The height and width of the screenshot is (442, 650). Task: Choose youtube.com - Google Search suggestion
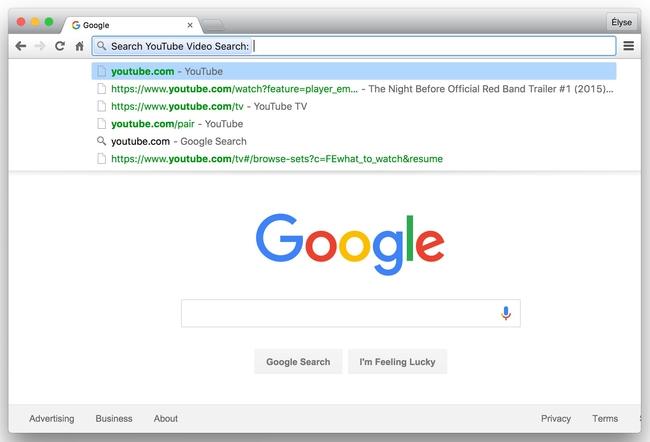354,141
